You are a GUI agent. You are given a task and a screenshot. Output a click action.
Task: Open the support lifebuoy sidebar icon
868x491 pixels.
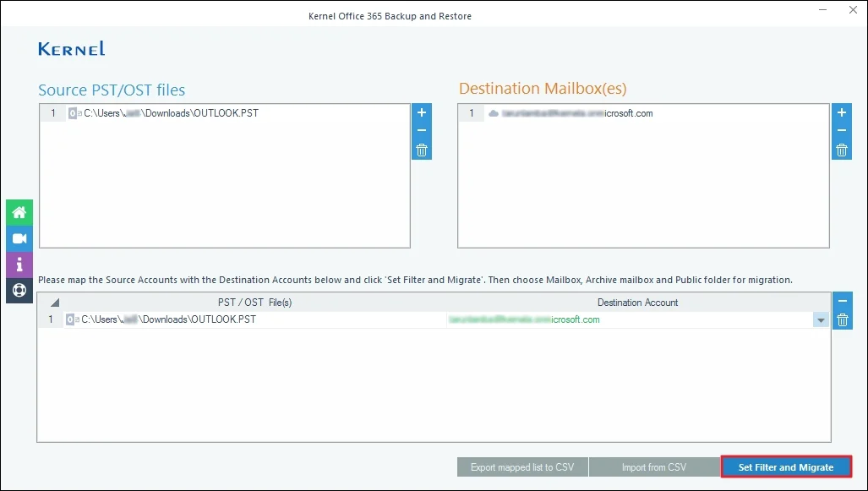[x=19, y=291]
